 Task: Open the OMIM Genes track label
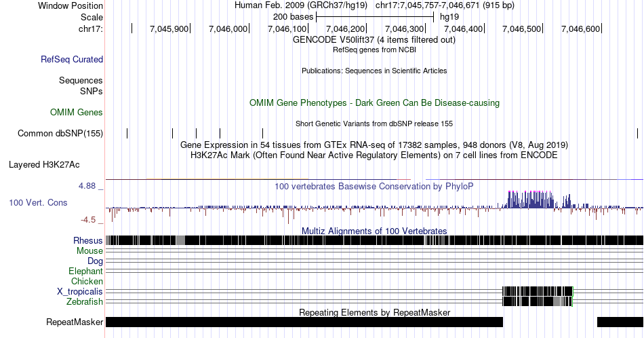click(x=77, y=112)
